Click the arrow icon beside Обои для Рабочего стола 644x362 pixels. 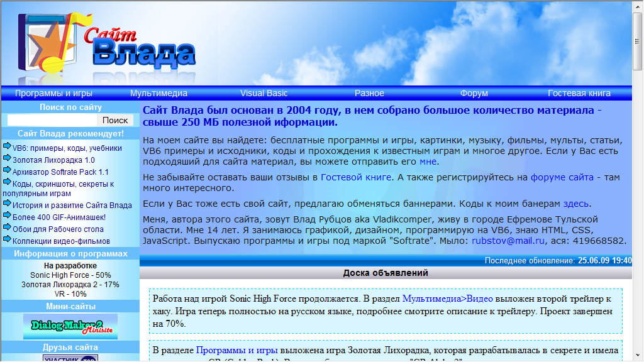tap(8, 228)
